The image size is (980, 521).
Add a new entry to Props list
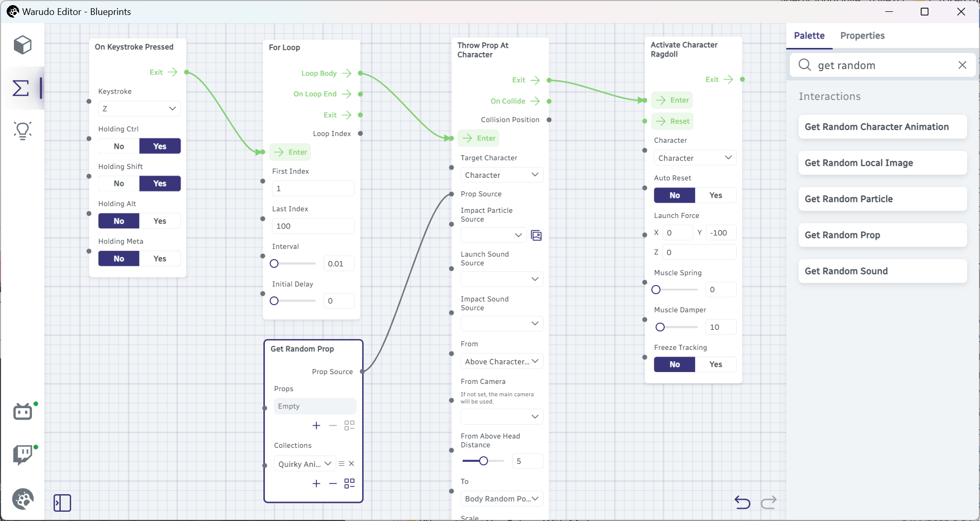[316, 425]
